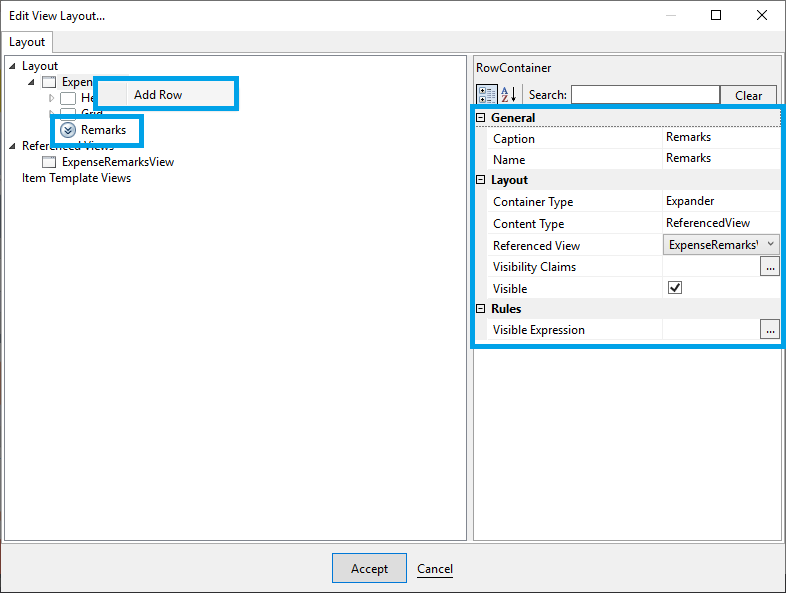Select the Name property row label
Image resolution: width=786 pixels, height=593 pixels.
pos(509,160)
